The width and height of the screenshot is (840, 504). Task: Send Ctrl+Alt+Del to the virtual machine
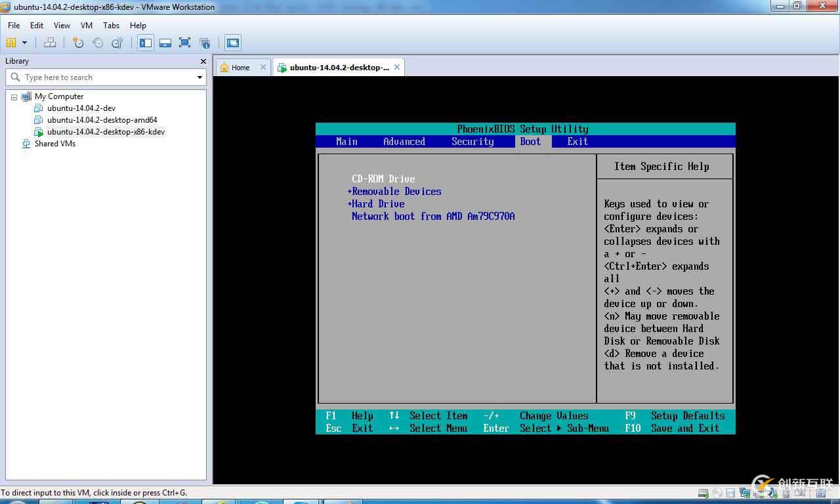click(50, 43)
